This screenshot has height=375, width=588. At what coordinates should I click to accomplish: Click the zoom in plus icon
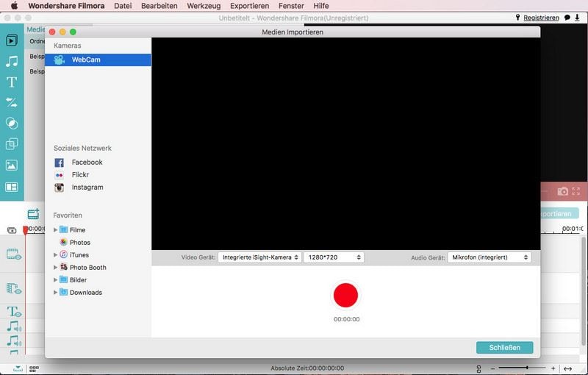tap(553, 368)
